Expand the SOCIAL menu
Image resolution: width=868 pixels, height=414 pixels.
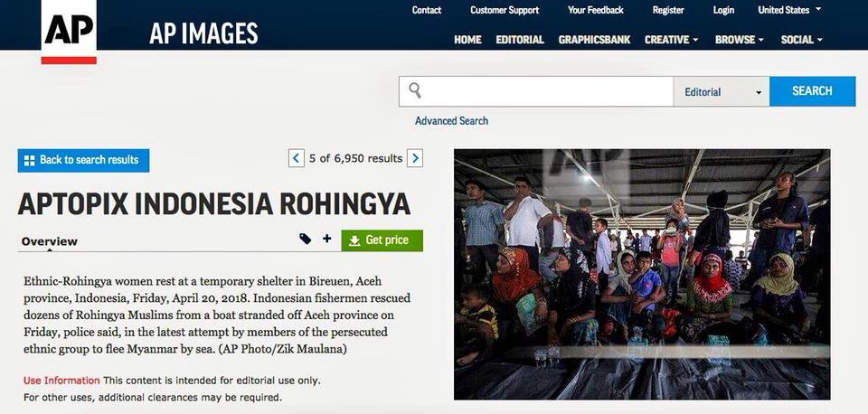[x=802, y=40]
